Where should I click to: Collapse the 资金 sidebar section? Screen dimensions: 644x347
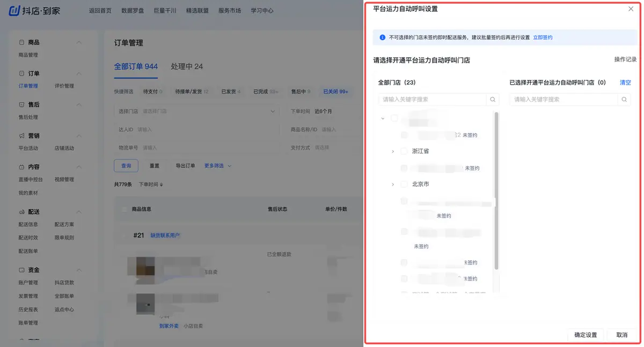[79, 270]
